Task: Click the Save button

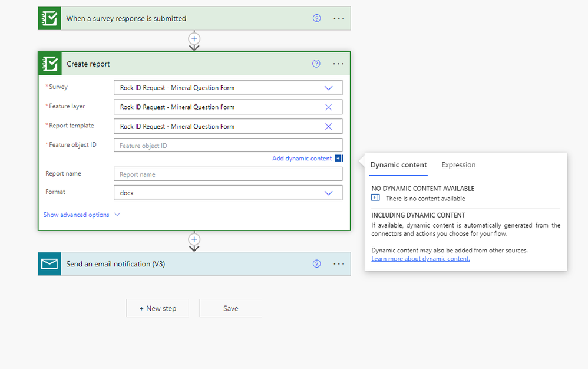Action: pos(230,308)
